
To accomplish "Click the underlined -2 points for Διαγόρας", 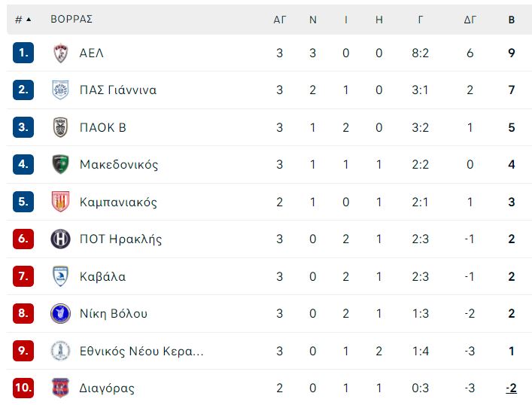I will point(511,388).
